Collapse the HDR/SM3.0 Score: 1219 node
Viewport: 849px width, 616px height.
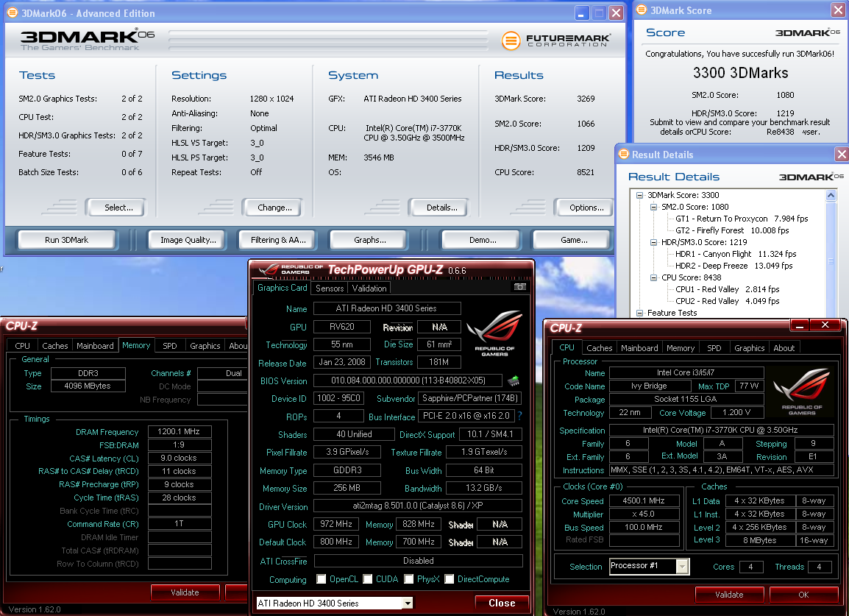pyautogui.click(x=653, y=242)
